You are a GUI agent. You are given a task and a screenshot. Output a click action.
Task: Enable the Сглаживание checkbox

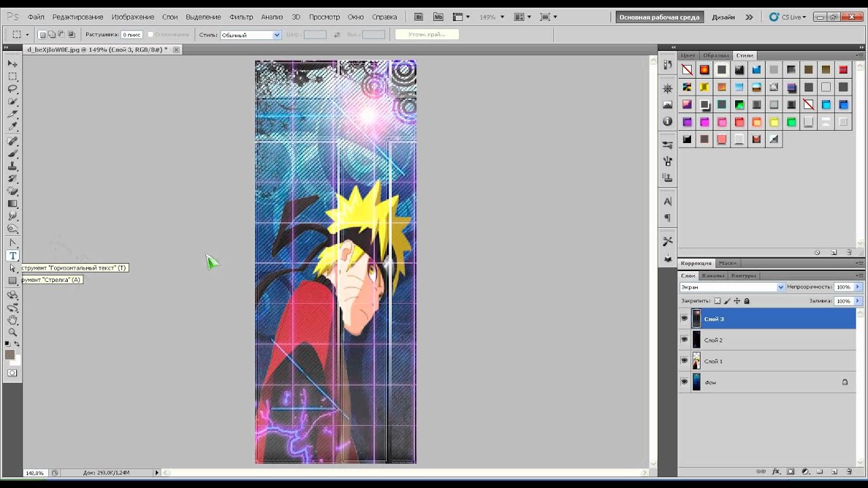(151, 35)
